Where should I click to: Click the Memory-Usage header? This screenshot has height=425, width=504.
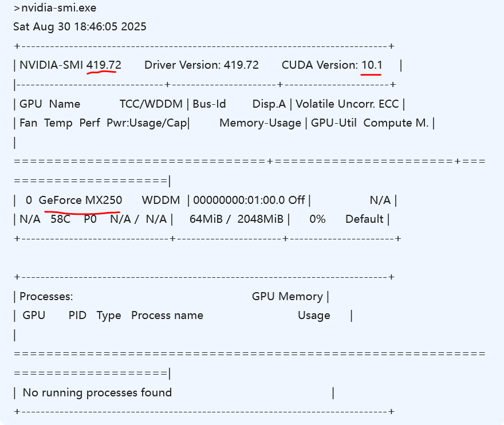[x=261, y=123]
